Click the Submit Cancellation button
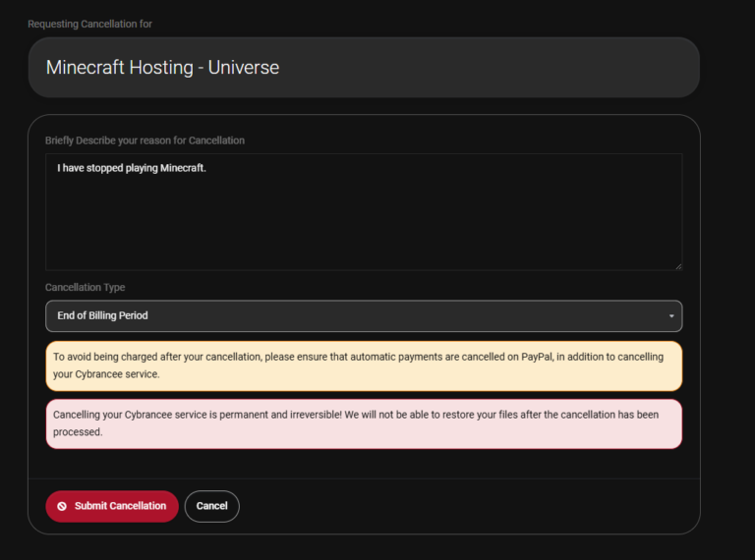Screen dimensions: 755x560 point(112,506)
